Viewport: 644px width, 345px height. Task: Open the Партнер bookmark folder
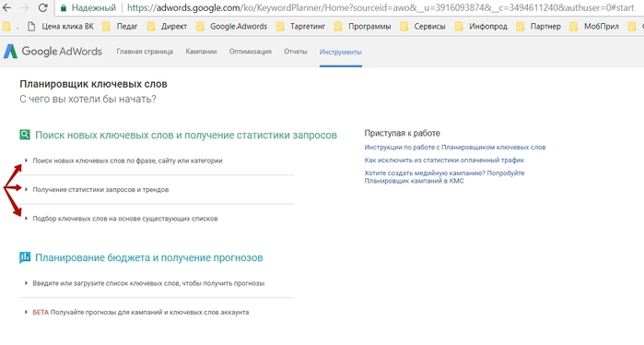coord(538,27)
